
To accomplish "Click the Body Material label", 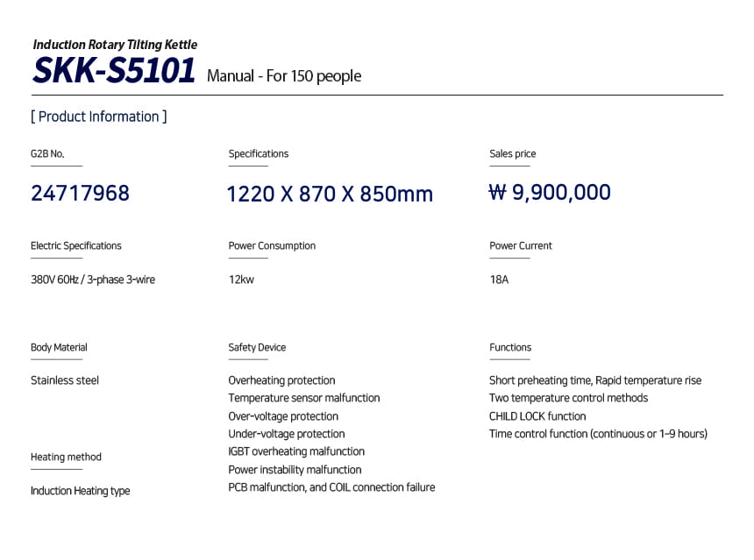I will point(59,348).
